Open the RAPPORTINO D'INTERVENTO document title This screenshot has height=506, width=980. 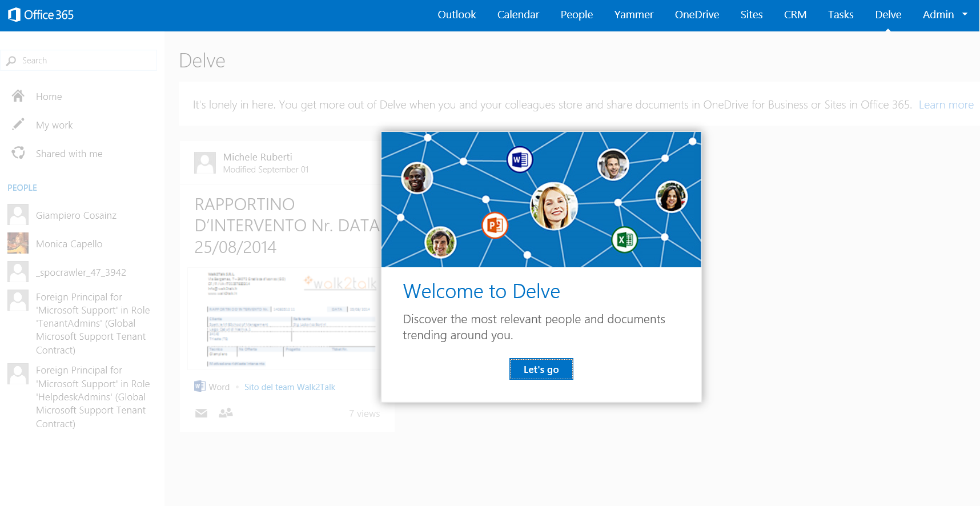click(287, 226)
